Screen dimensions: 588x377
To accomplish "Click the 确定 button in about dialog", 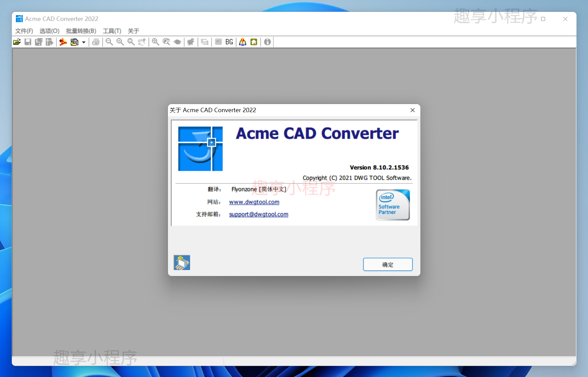I will 388,265.
